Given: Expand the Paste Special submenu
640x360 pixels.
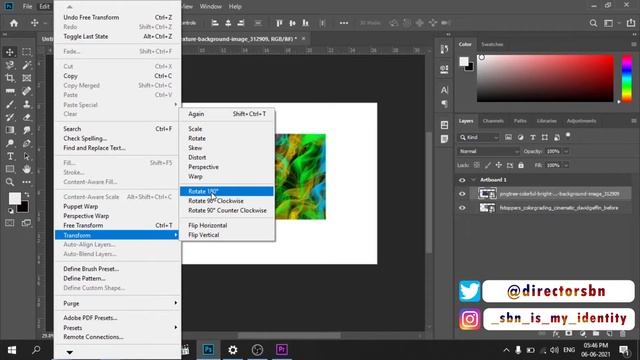Looking at the screenshot, I should tap(118, 105).
